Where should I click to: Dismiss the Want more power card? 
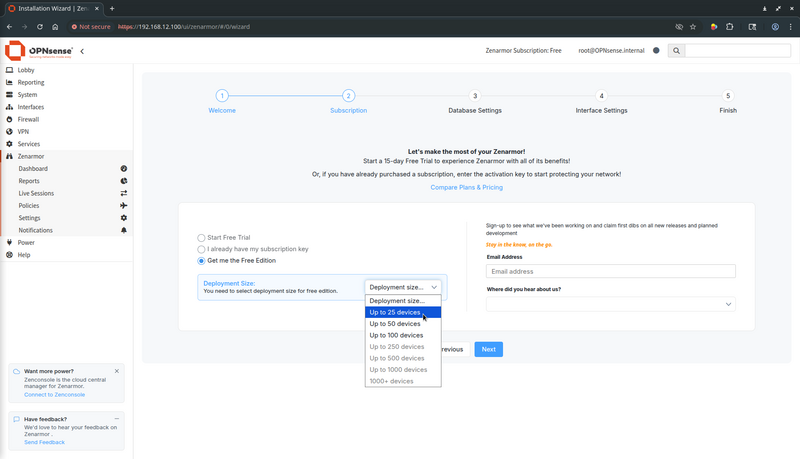(x=117, y=371)
